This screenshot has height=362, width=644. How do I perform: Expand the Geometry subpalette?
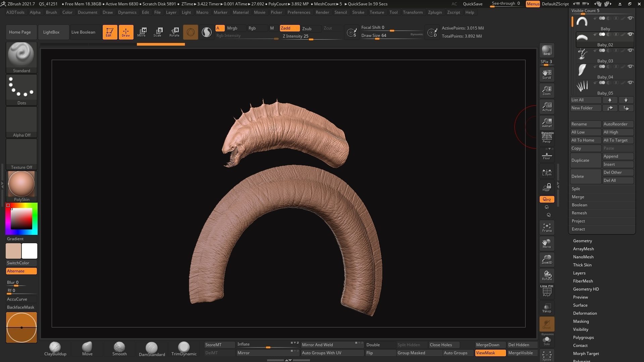point(582,241)
